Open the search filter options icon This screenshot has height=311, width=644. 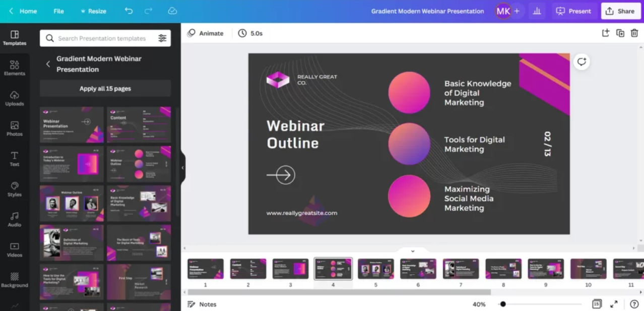click(162, 38)
